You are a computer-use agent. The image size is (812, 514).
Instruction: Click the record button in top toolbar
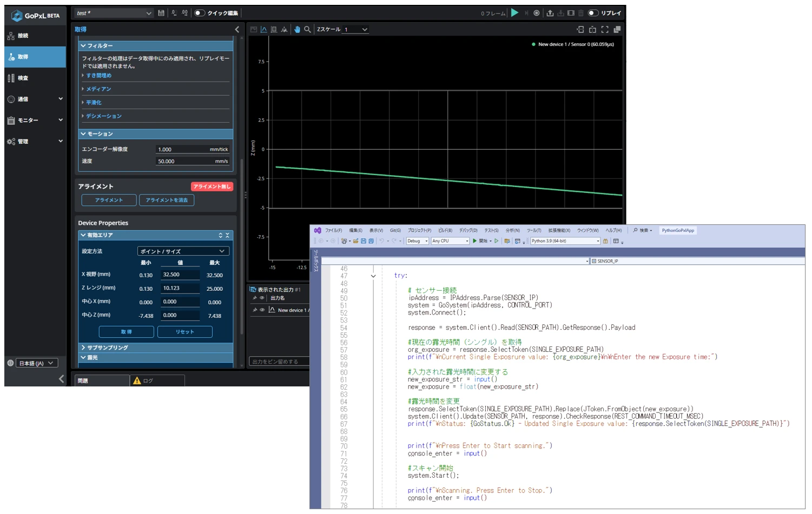(x=537, y=13)
